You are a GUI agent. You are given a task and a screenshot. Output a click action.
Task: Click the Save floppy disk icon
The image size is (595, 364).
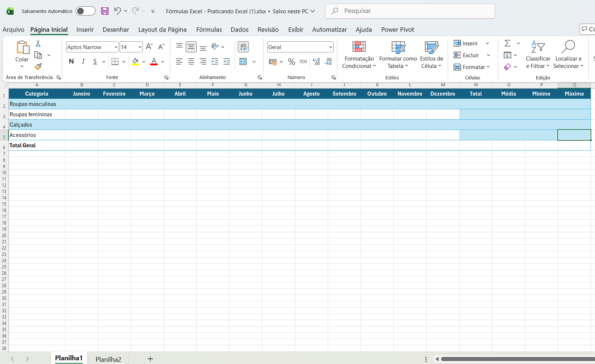(x=105, y=11)
